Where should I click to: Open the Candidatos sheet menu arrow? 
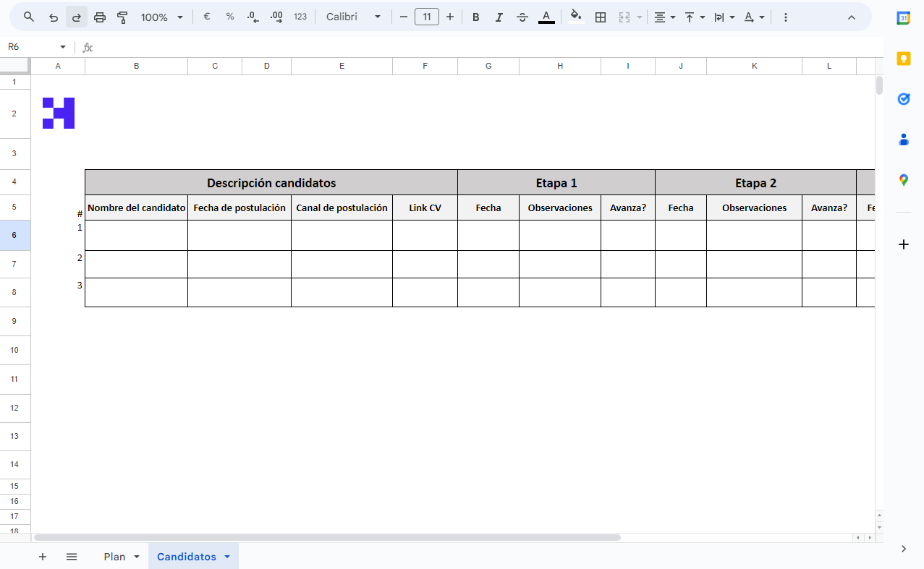(226, 557)
